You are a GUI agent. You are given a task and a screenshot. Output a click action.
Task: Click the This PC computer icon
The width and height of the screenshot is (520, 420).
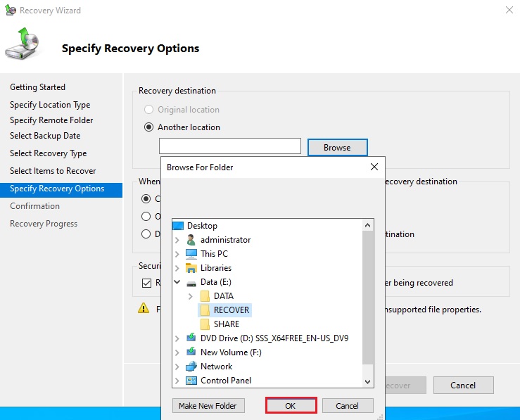[x=191, y=254]
